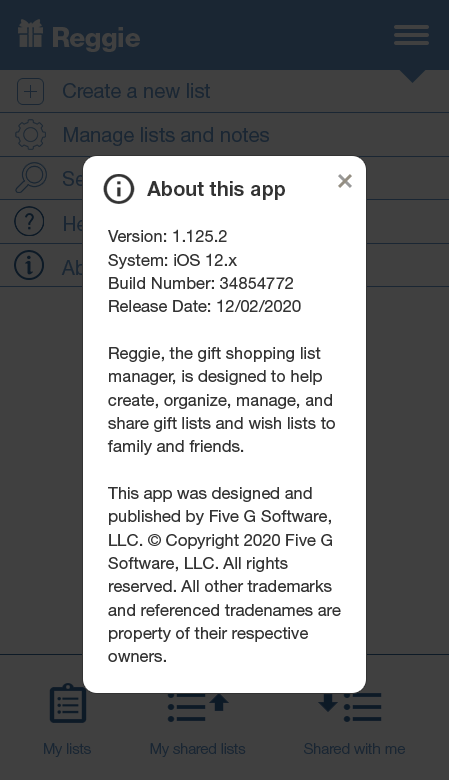Viewport: 449px width, 780px height.
Task: Click System: iOS 12.x text
Action: pos(173,260)
